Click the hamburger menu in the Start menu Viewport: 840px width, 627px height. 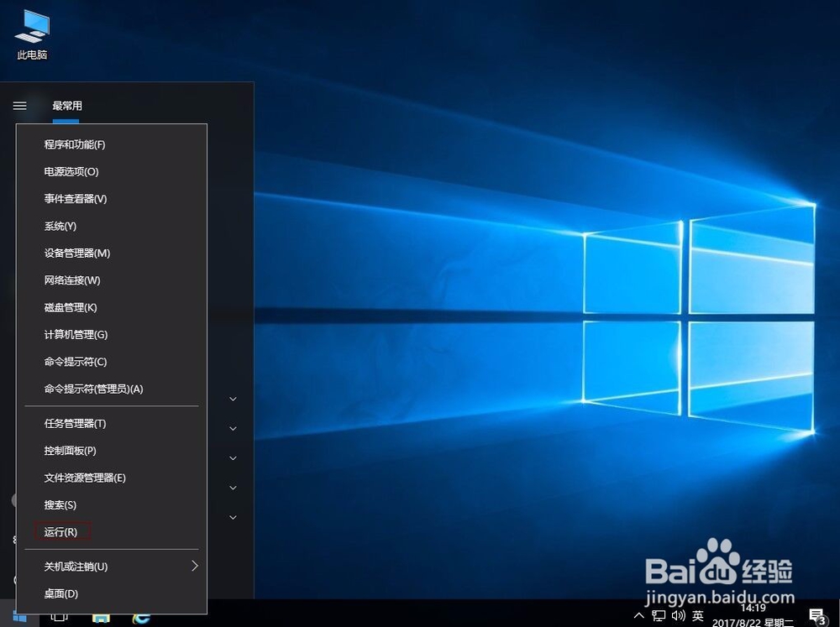(x=19, y=106)
